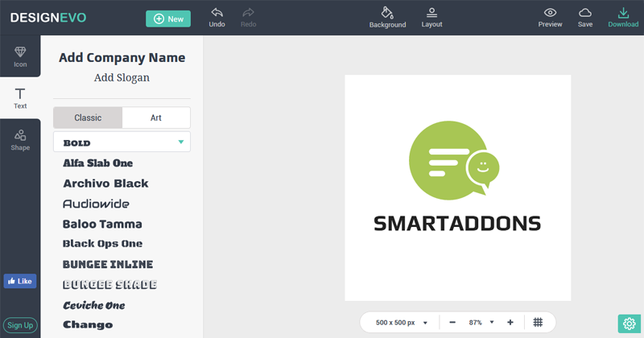Open the Bold font category dropdown

(122, 142)
